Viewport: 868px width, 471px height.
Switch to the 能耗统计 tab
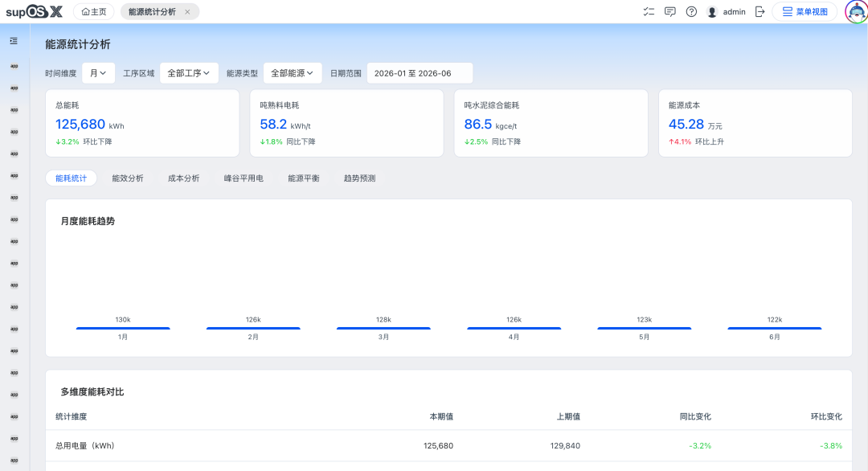(x=71, y=178)
